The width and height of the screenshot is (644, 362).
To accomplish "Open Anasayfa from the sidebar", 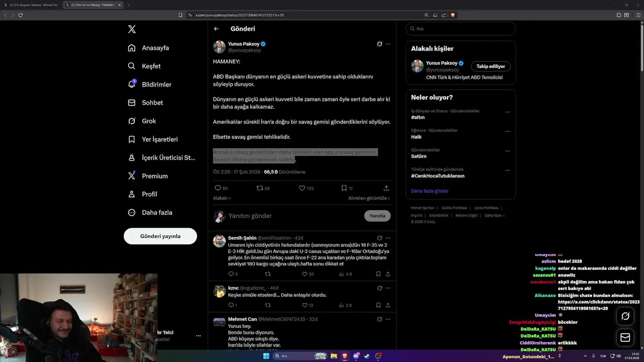I will [149, 48].
